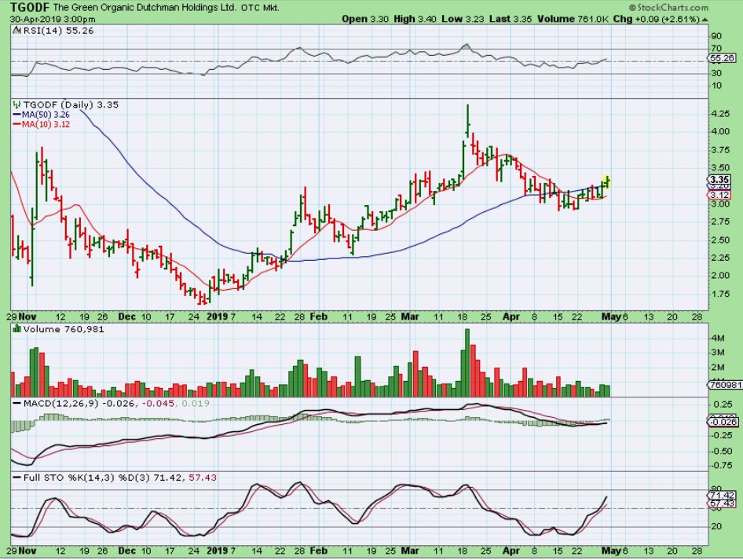Select the red MA(10) legend line marker
Screen dimensions: 743x560
point(16,123)
